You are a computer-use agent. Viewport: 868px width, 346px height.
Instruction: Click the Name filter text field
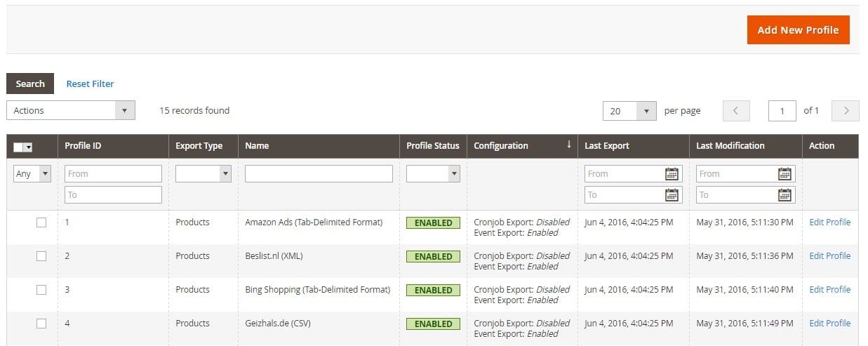319,173
